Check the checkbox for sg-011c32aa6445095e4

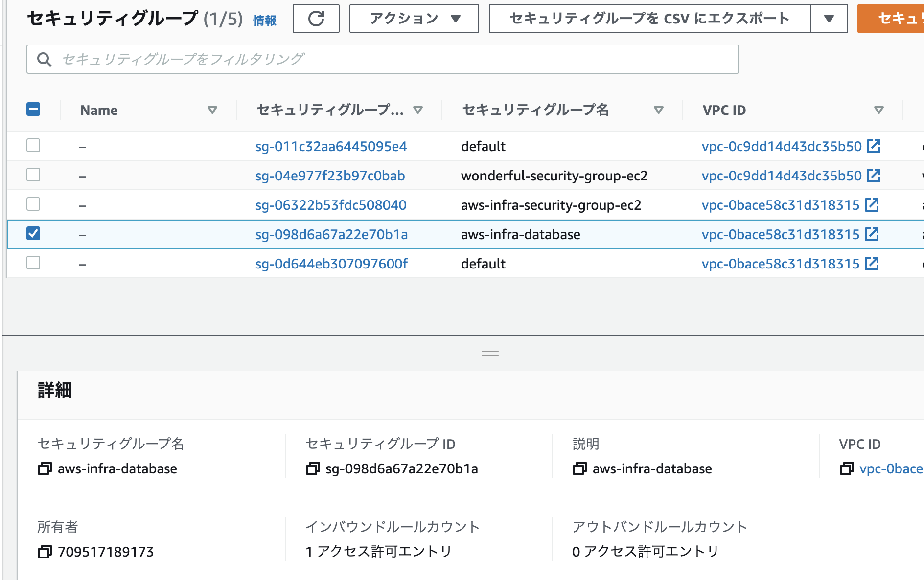(33, 145)
